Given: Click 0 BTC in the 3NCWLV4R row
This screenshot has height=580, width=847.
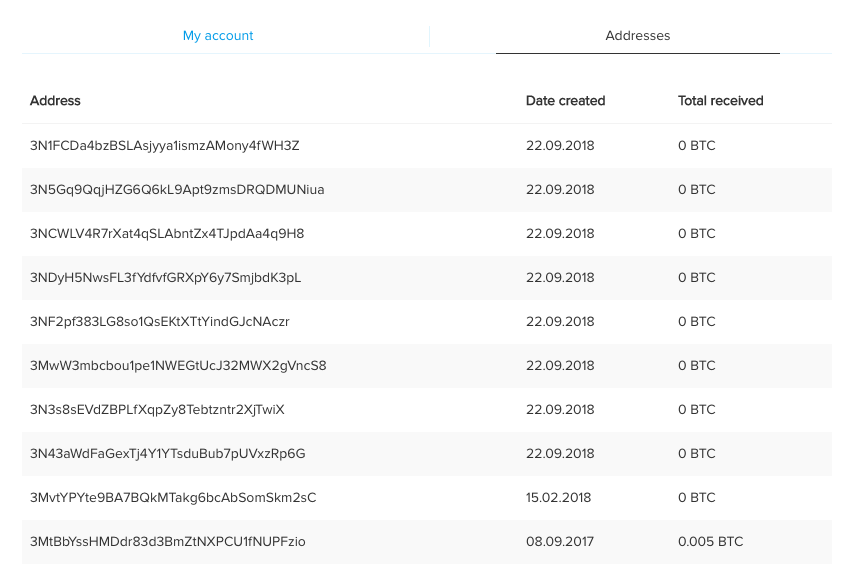Looking at the screenshot, I should point(696,234).
